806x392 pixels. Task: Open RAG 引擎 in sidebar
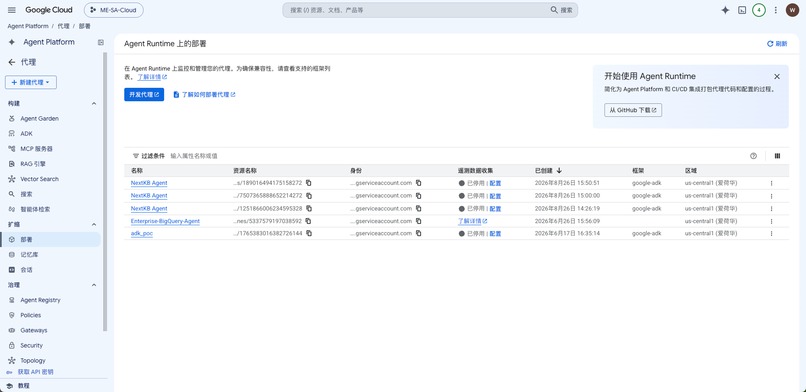[33, 164]
